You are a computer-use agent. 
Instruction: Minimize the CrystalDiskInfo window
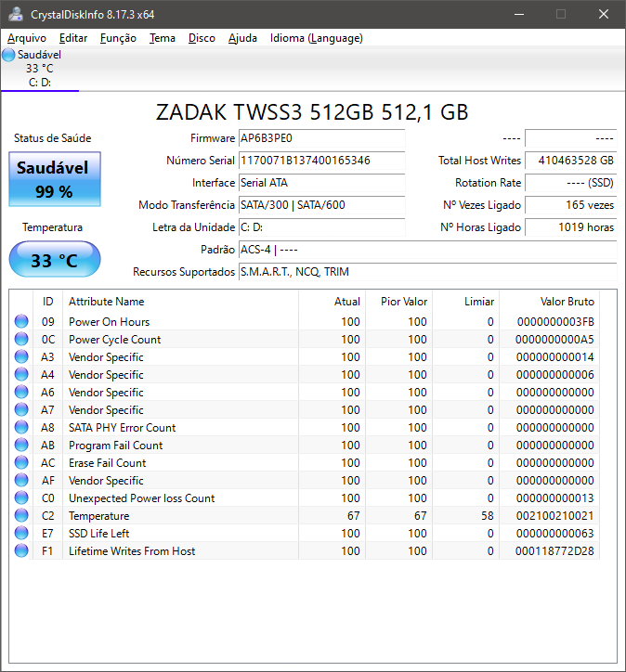pyautogui.click(x=519, y=14)
